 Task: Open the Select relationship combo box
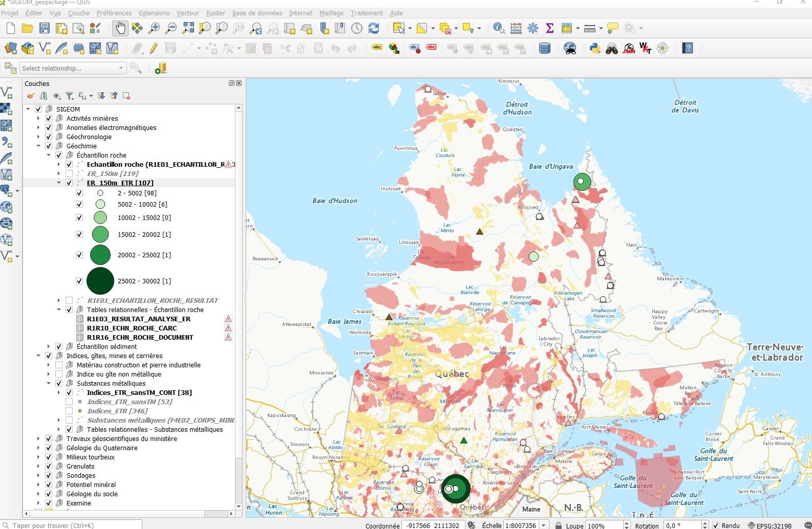tap(73, 68)
